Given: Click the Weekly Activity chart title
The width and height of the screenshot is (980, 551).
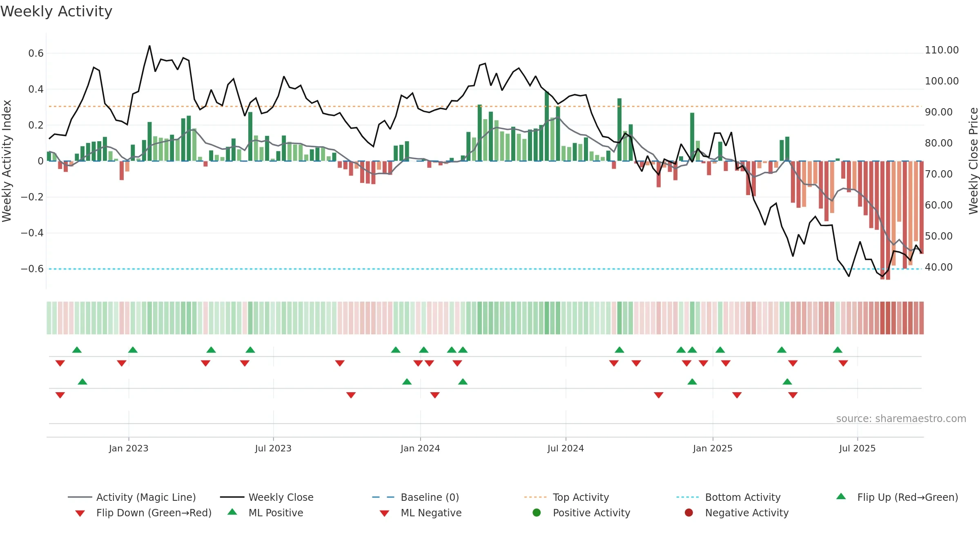Looking at the screenshot, I should point(56,11).
